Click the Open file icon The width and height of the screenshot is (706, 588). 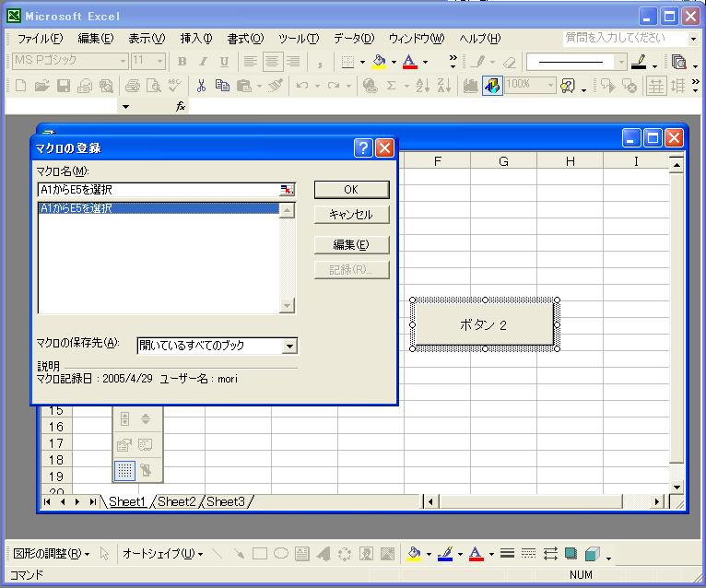pos(41,85)
